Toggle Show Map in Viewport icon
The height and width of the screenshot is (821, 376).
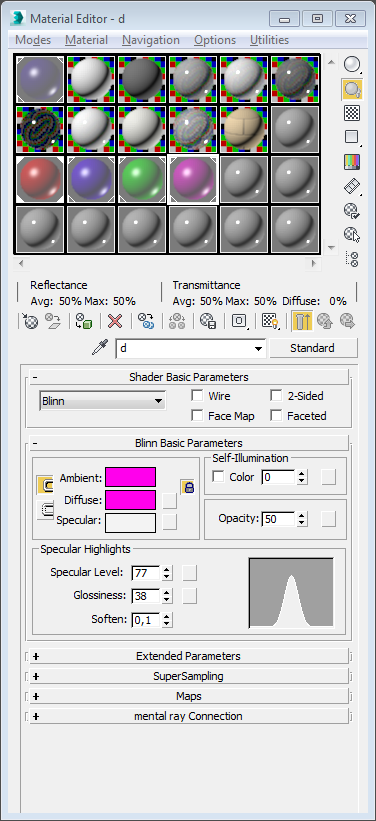270,321
